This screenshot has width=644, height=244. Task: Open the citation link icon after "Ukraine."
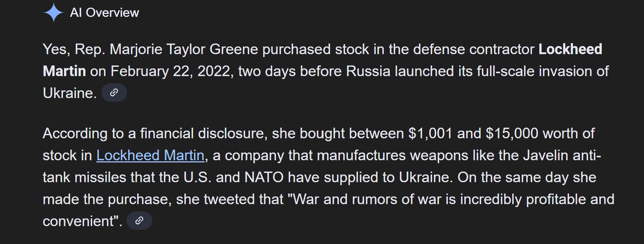point(114,93)
